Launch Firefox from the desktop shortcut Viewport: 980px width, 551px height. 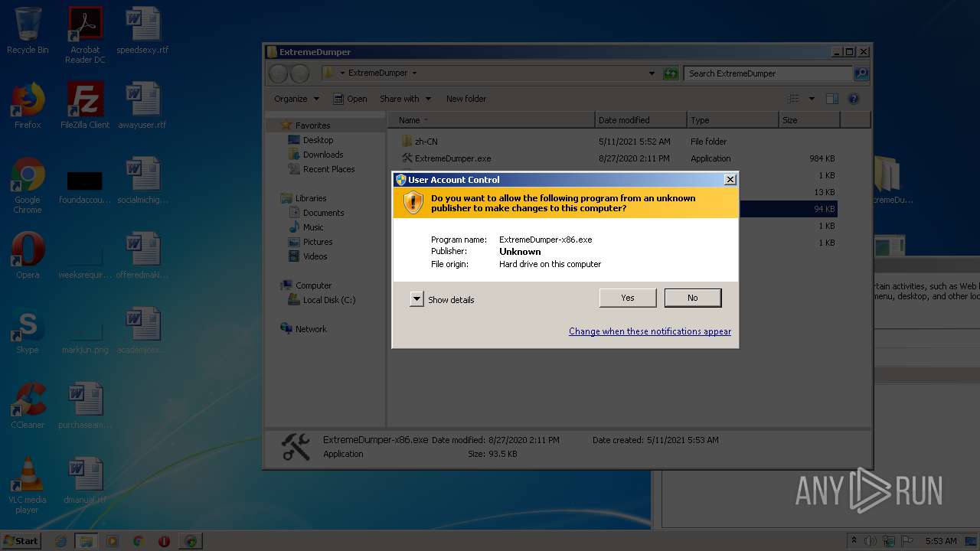pos(28,106)
